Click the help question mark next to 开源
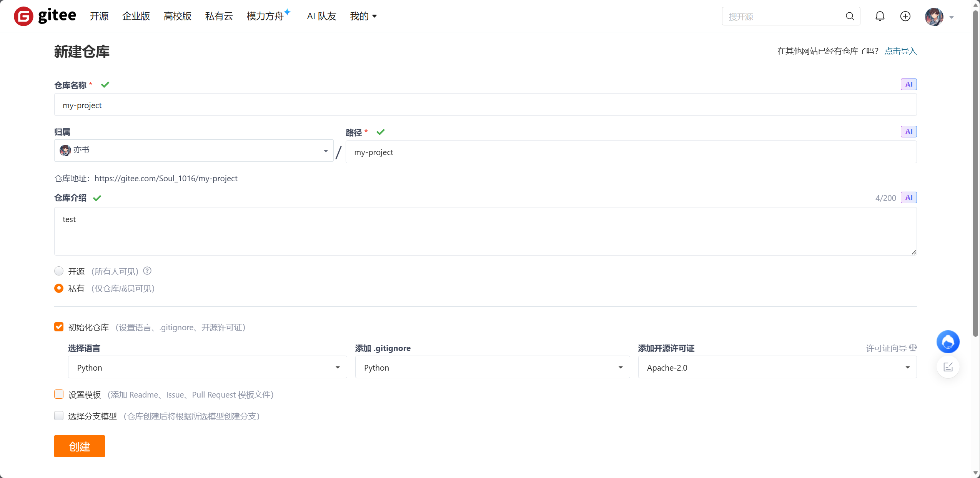This screenshot has height=478, width=980. (x=147, y=271)
